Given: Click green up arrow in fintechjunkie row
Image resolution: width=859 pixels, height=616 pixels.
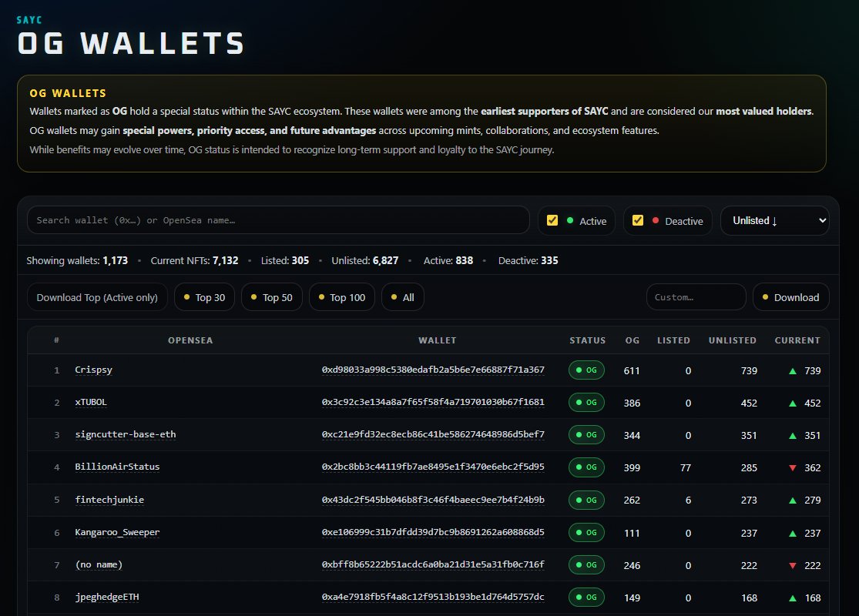Looking at the screenshot, I should [792, 500].
